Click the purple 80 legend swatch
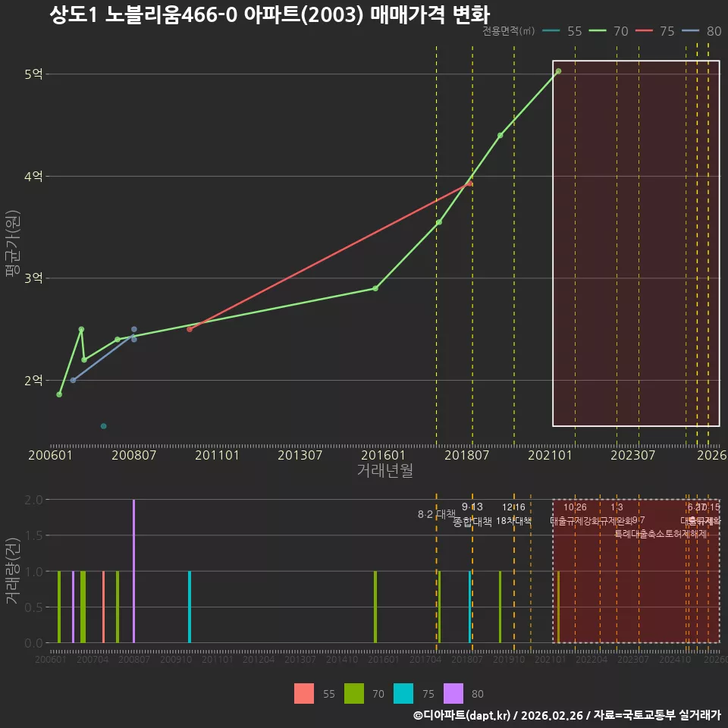Image resolution: width=728 pixels, height=728 pixels. [453, 693]
